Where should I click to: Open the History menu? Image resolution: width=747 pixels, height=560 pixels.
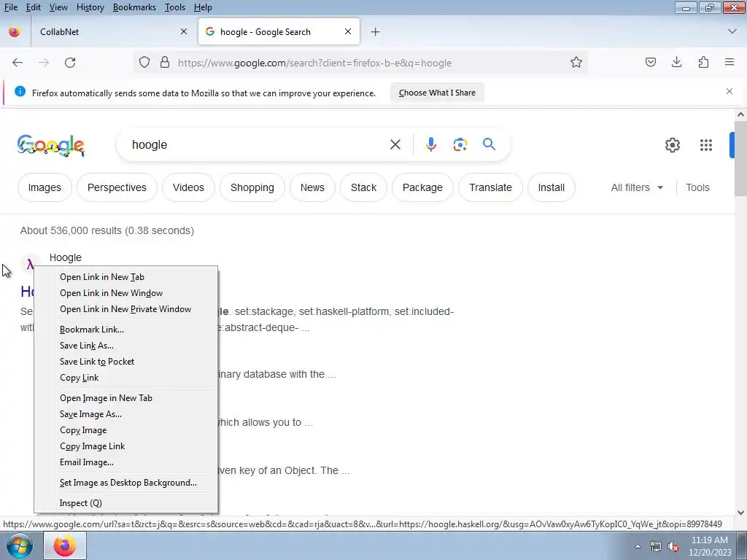point(90,7)
